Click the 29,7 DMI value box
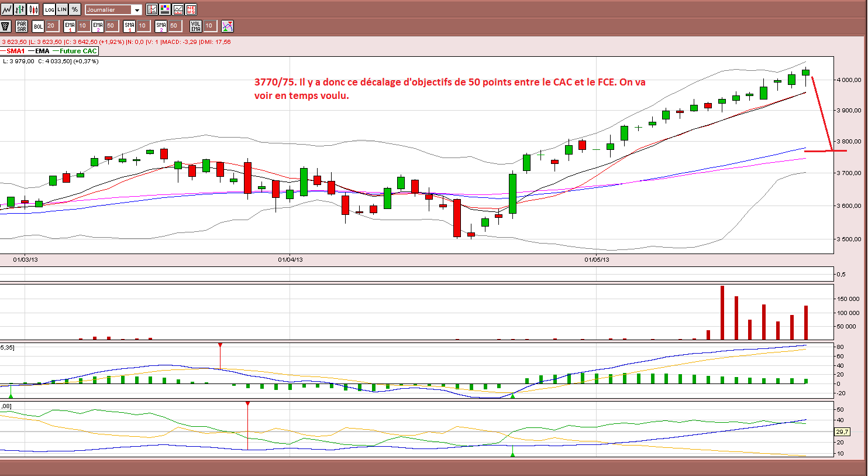Screen dimensions: 868x476 (x=842, y=432)
